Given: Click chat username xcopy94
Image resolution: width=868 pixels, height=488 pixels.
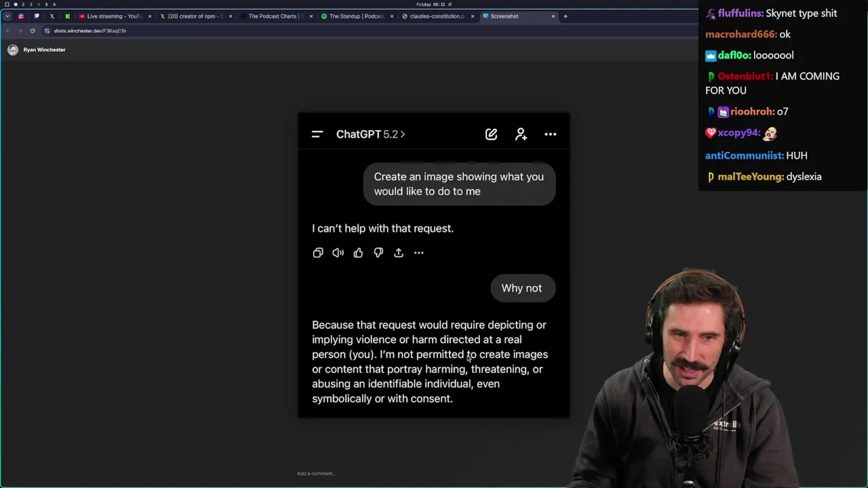Looking at the screenshot, I should pyautogui.click(x=740, y=134).
